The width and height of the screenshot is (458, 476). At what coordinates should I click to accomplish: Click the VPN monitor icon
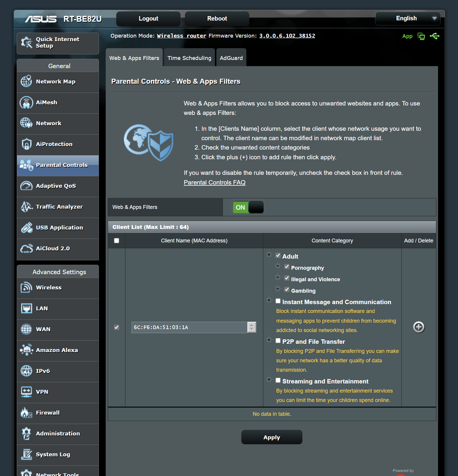pos(26,392)
